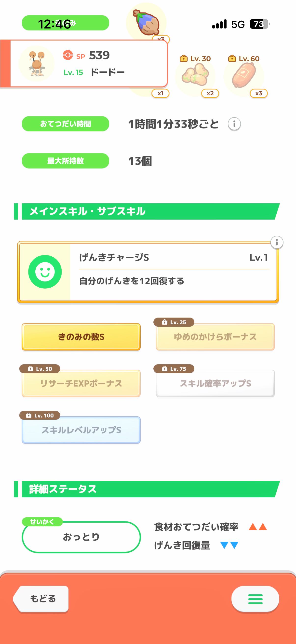The image size is (296, 644).
Task: Tap the 最大所持数 green label
Action: pos(66,161)
